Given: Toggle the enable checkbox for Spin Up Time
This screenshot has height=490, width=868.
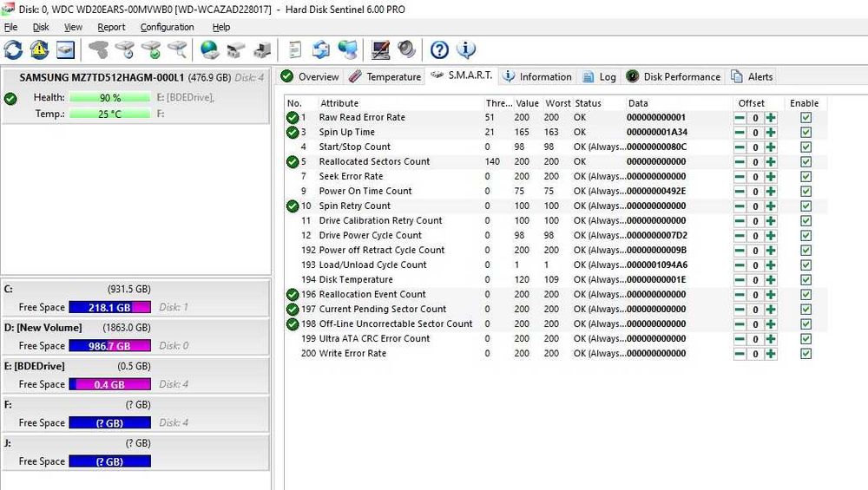Looking at the screenshot, I should 806,132.
